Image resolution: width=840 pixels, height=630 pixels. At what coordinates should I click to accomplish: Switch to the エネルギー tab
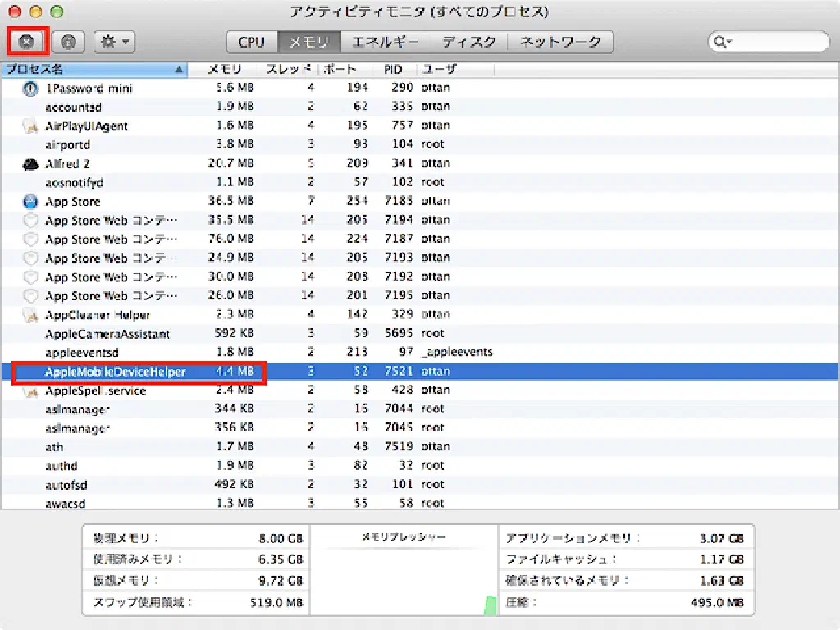(385, 42)
